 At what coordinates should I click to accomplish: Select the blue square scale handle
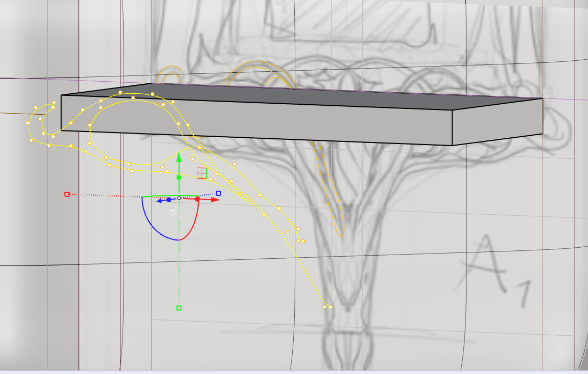tap(218, 194)
